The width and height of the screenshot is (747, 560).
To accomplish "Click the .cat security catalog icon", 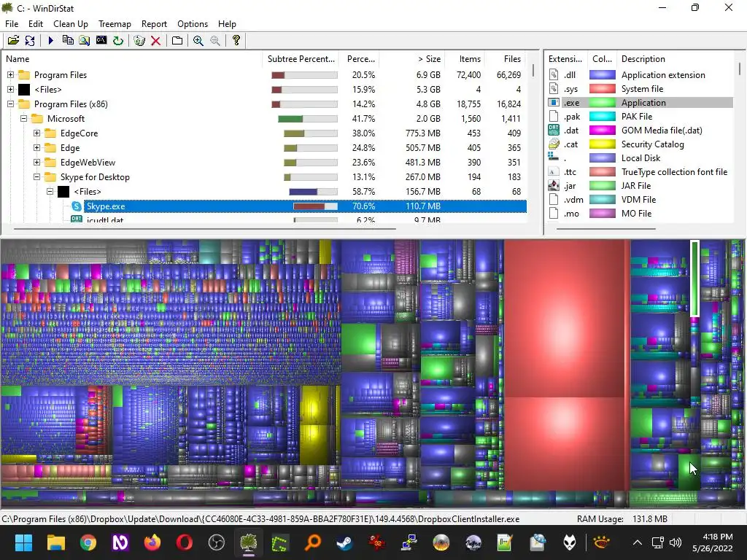I will [554, 144].
